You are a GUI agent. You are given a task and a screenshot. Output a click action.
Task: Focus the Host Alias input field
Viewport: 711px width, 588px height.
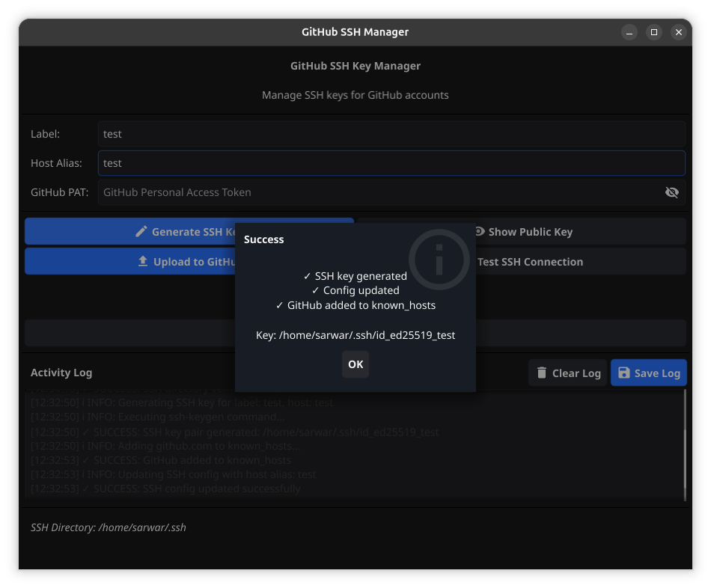tap(391, 163)
